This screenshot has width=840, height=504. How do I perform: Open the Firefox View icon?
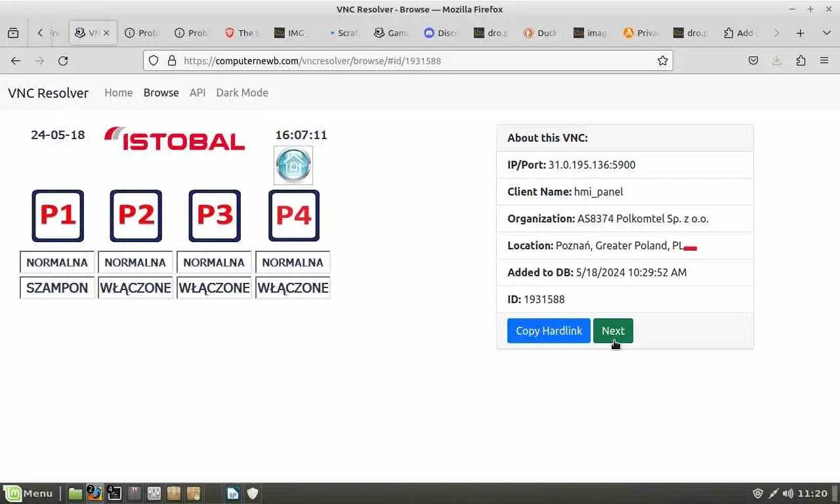tap(13, 33)
